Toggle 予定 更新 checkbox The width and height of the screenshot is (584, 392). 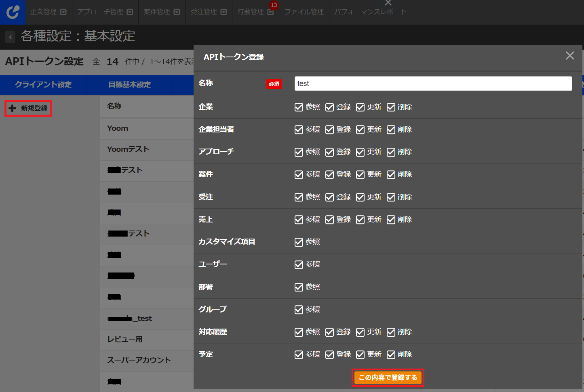[x=360, y=354]
